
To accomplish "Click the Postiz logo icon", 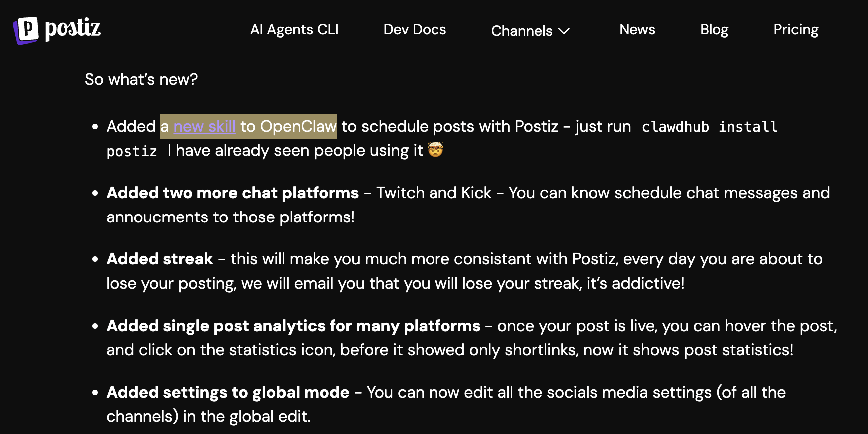I will [26, 30].
